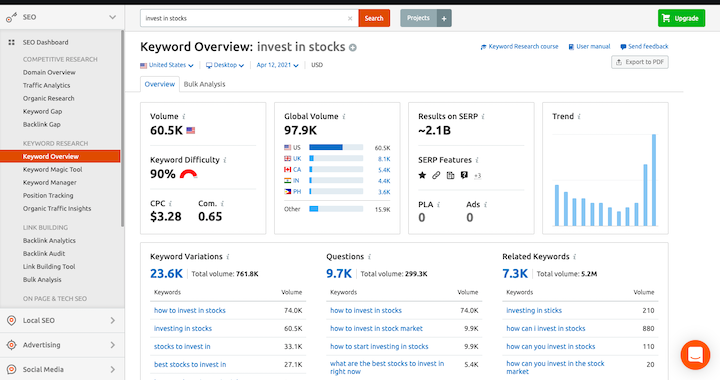The height and width of the screenshot is (380, 720).
Task: Click the 23.6K keyword variations count
Action: coord(166,274)
